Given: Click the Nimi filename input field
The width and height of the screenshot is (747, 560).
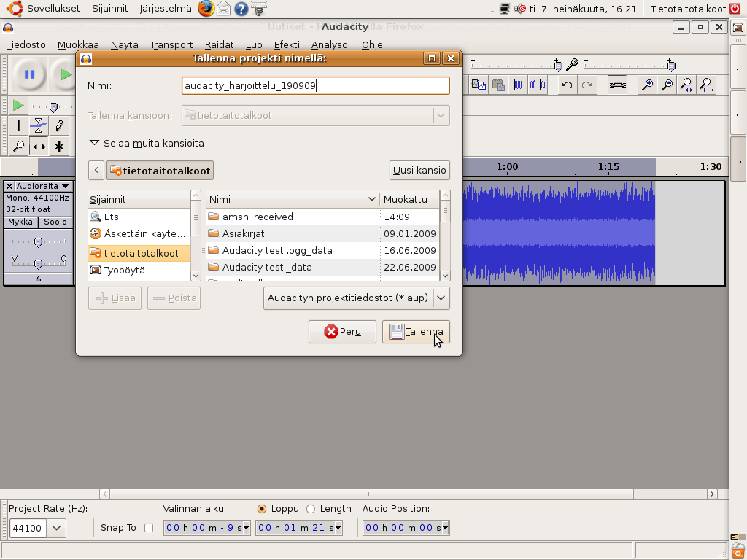Looking at the screenshot, I should tap(315, 86).
